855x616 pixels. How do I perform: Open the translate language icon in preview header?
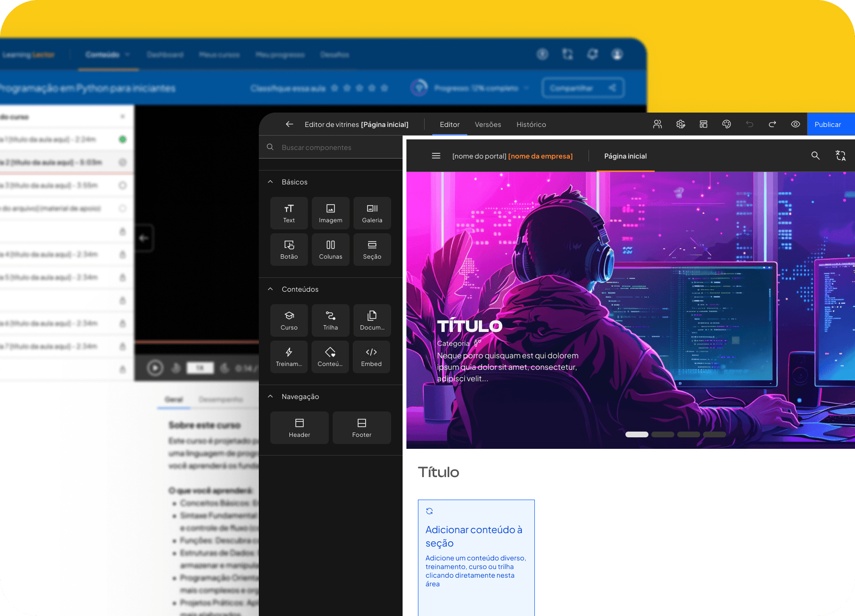(841, 156)
